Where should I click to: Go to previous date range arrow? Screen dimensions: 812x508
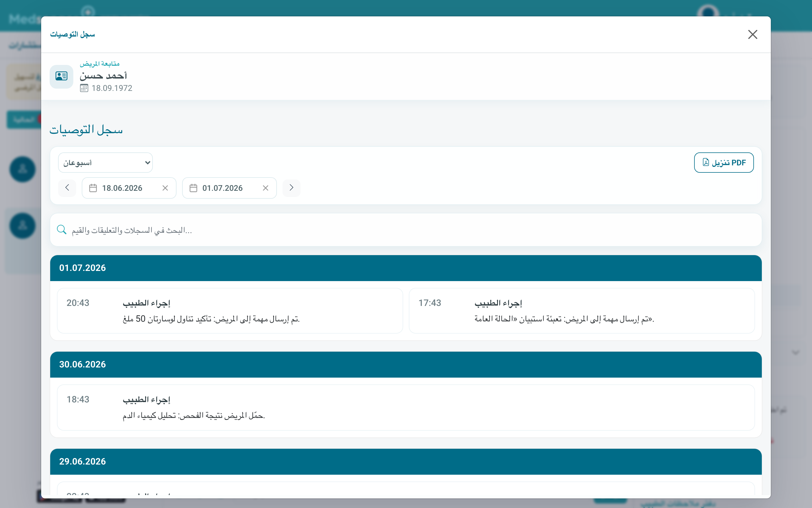tap(67, 188)
